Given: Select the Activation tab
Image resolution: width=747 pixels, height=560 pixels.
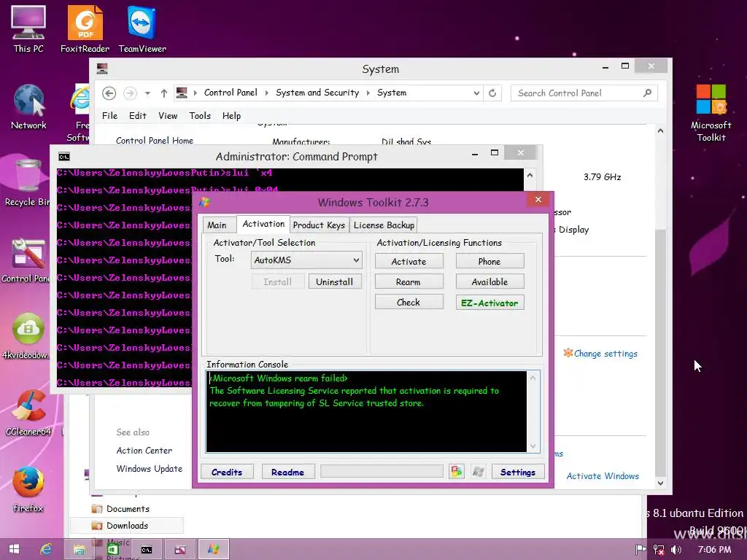Looking at the screenshot, I should pyautogui.click(x=263, y=224).
